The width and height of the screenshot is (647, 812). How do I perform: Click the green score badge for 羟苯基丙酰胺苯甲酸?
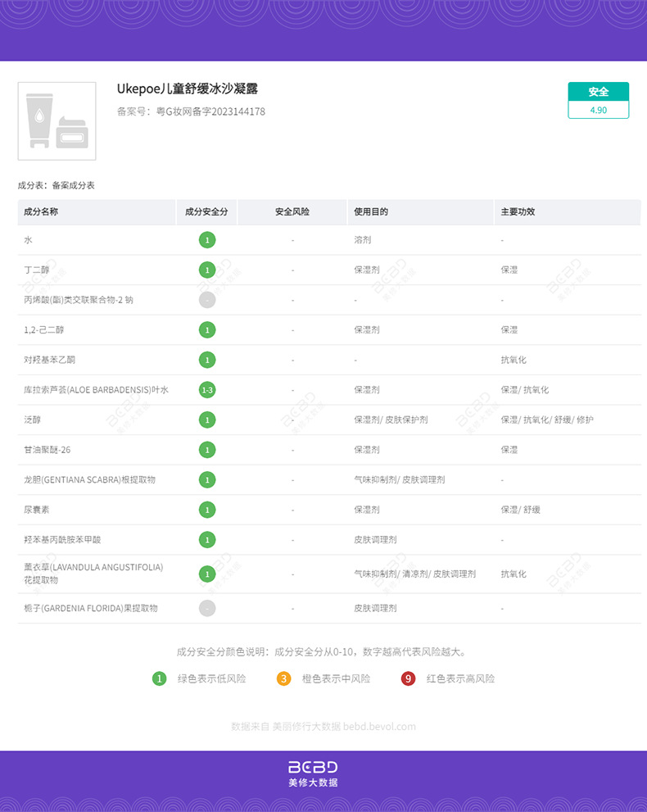coord(207,540)
